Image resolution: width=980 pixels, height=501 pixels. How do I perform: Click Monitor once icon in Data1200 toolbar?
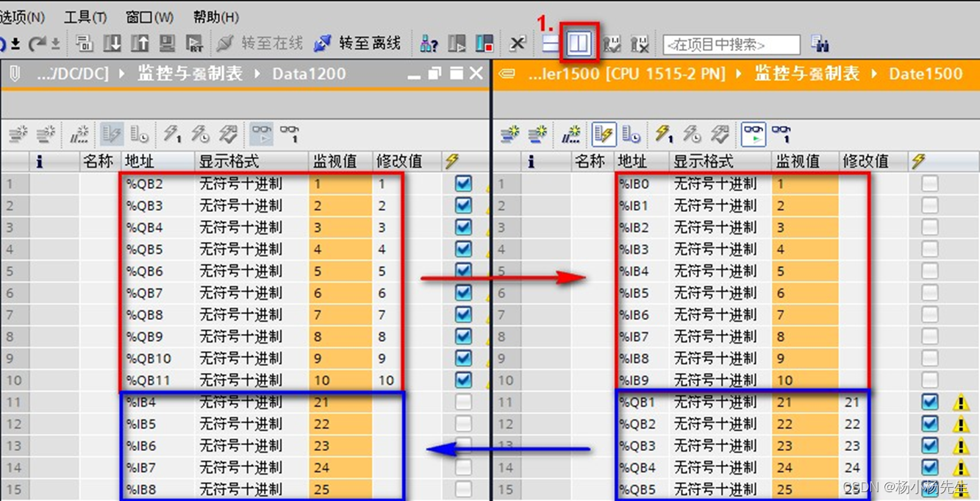289,134
